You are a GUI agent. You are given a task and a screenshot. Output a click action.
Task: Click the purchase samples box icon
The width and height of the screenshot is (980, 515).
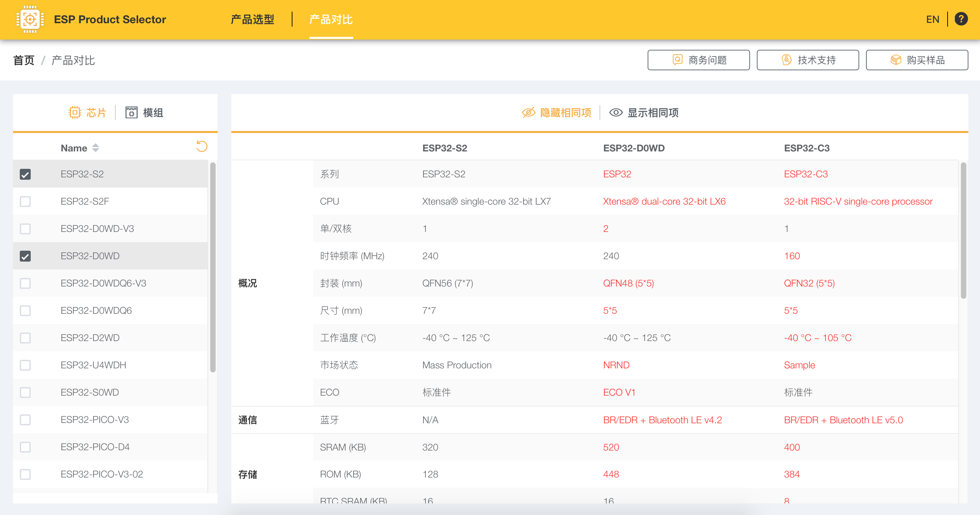point(895,60)
